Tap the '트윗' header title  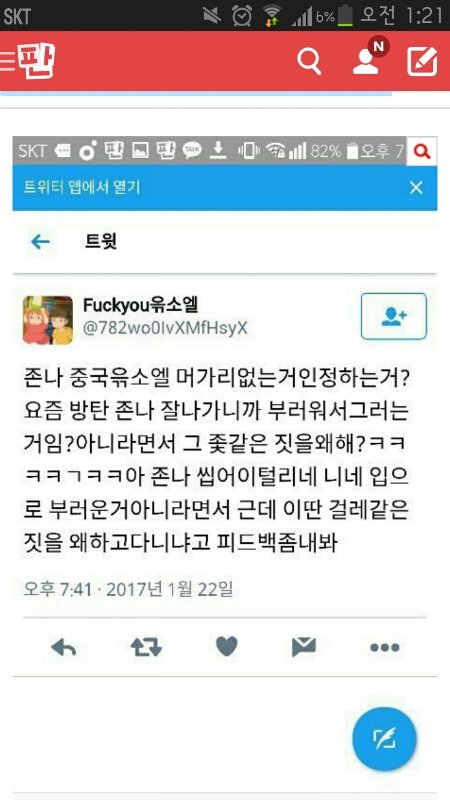[x=101, y=242]
